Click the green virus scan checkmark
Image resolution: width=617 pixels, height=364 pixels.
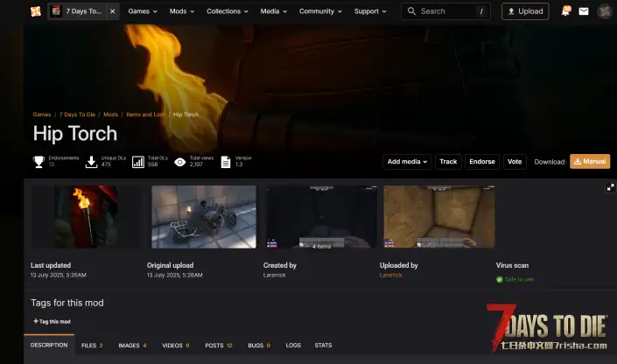pos(500,279)
